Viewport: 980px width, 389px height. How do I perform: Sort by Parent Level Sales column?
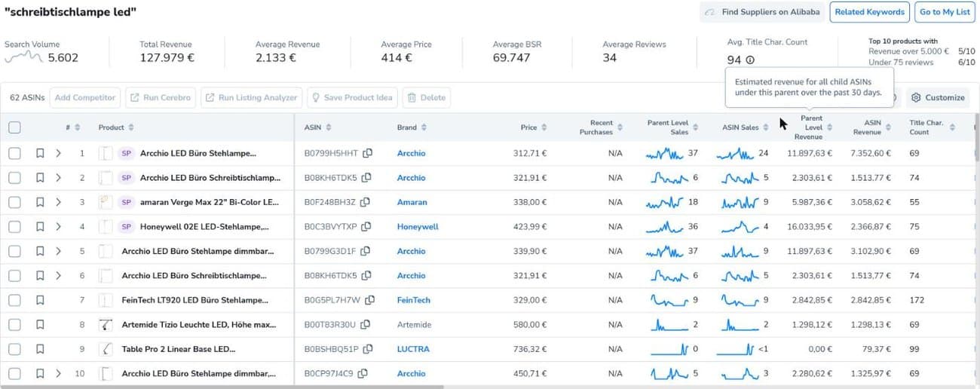point(696,127)
